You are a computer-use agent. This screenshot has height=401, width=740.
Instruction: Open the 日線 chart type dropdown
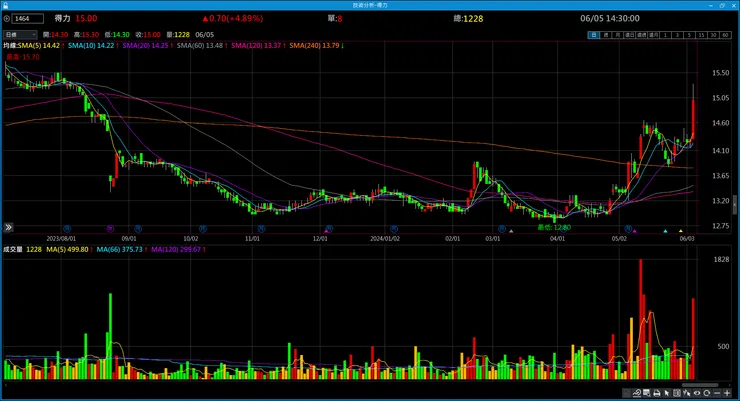[x=20, y=35]
